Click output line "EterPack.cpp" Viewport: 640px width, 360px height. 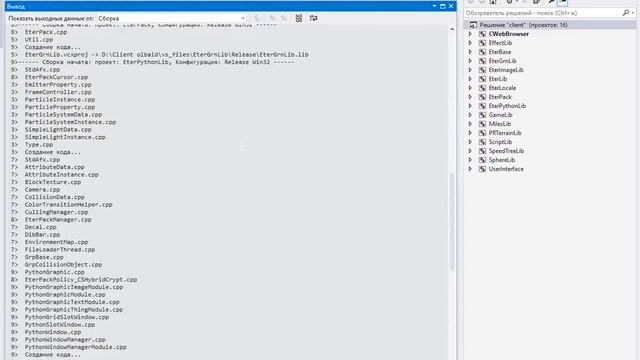46,32
